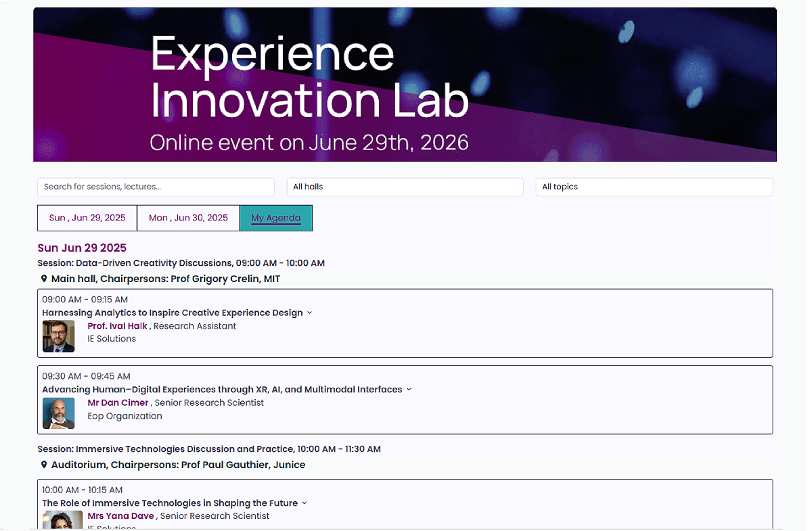Open Mr Dan Cimer speaker link

tap(118, 402)
